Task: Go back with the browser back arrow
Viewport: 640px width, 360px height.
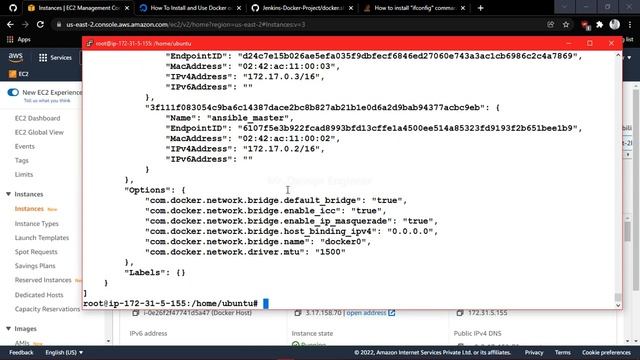Action: 10,24
